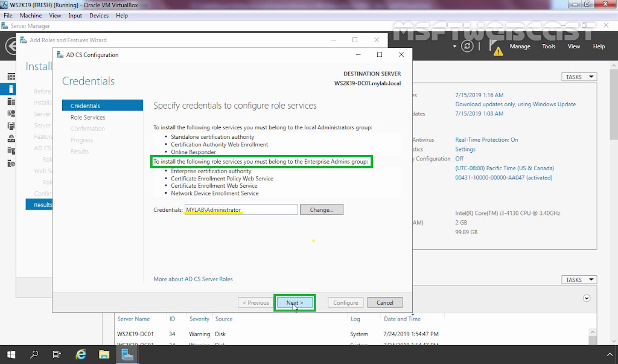Open File and Storage Services icon
The height and width of the screenshot is (364, 618).
(11, 151)
